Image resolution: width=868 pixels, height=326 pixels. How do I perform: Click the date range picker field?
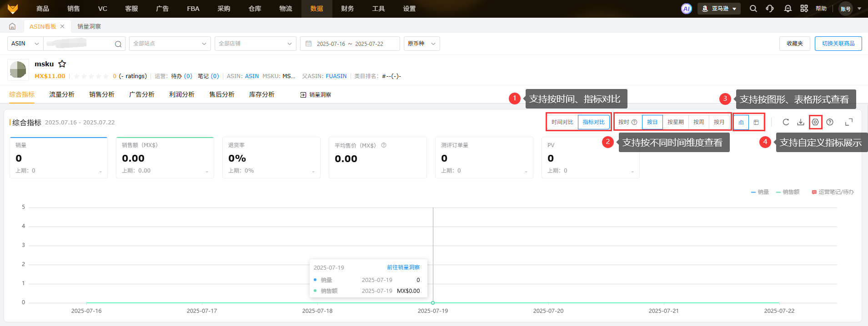click(x=350, y=44)
